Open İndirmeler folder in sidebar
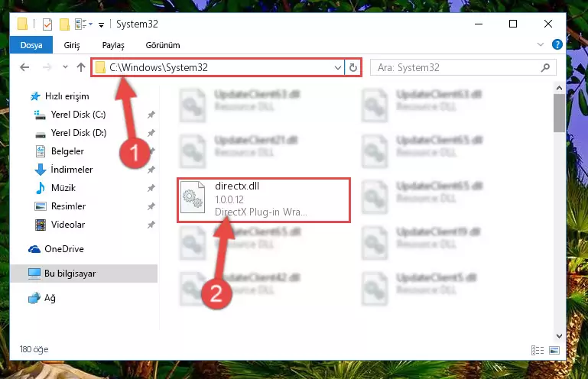Screen dimensions: 588x379 pyautogui.click(x=72, y=170)
